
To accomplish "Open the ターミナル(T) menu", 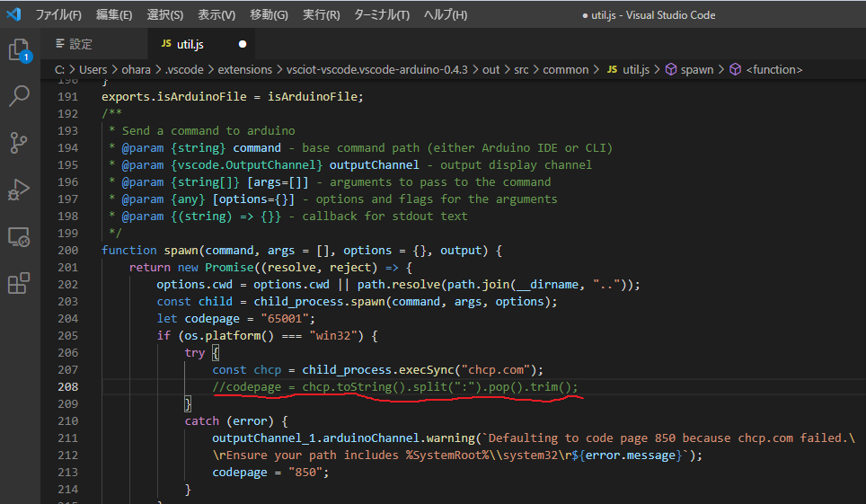I will tap(382, 15).
